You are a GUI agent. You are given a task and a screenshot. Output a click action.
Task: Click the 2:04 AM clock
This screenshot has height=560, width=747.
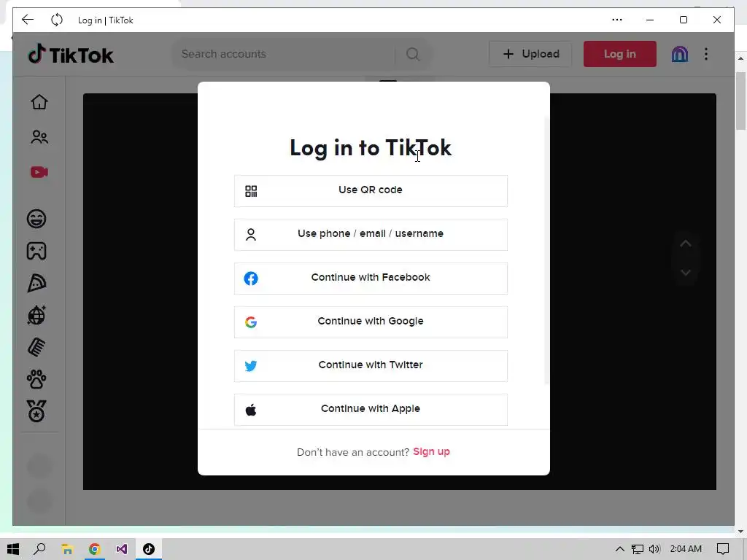click(686, 549)
